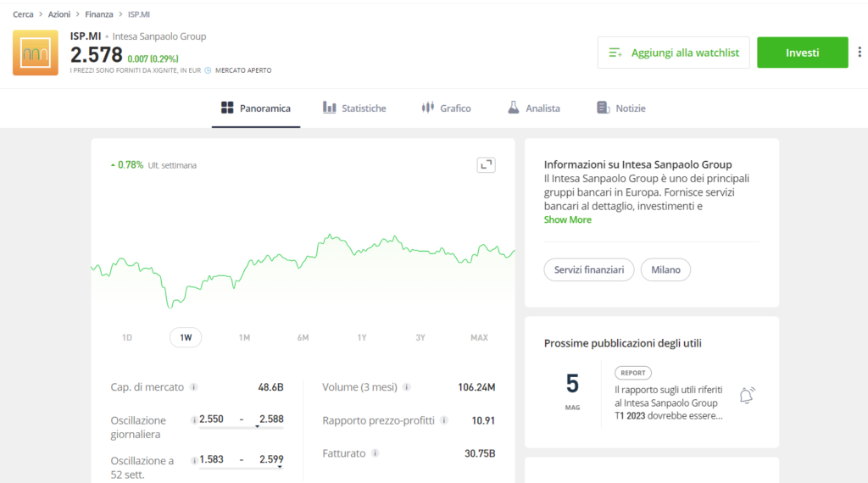Click the Milano tag
This screenshot has width=868, height=483.
click(x=665, y=269)
